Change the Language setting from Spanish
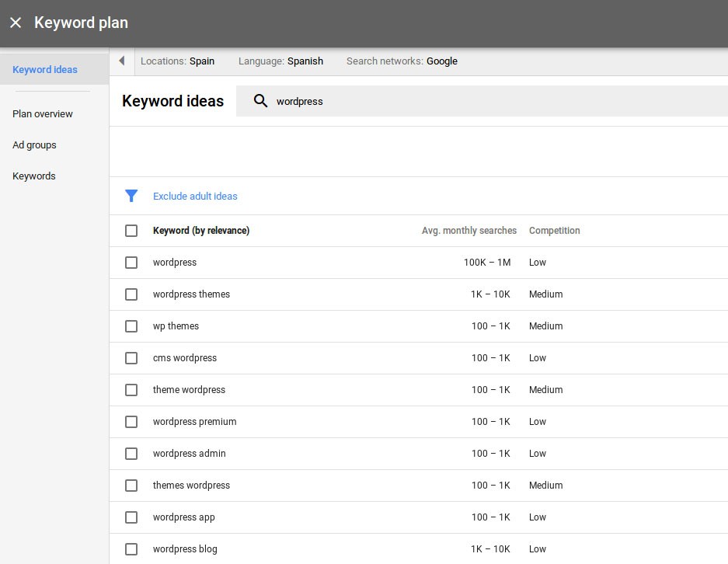728x564 pixels. 280,61
